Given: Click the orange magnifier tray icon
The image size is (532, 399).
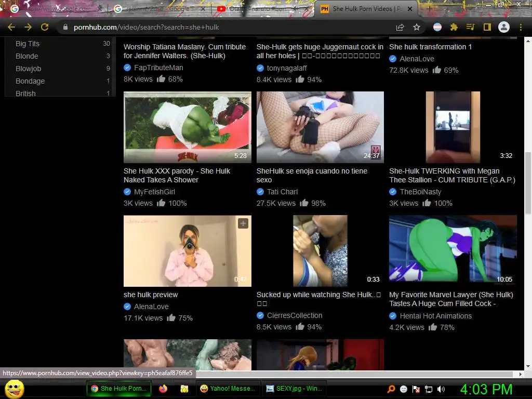Looking at the screenshot, I should pos(391,389).
